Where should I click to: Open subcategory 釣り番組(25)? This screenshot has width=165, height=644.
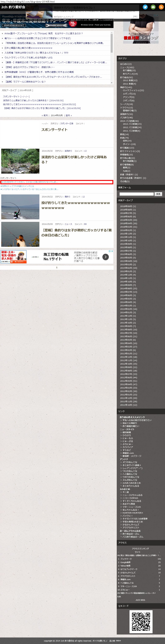pyautogui.click(x=129, y=71)
